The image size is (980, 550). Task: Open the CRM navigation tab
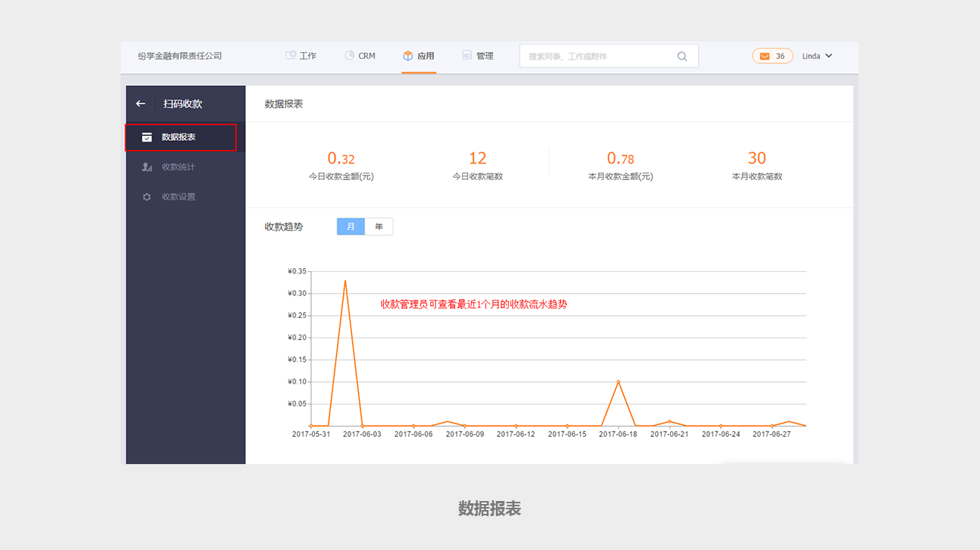[x=360, y=56]
